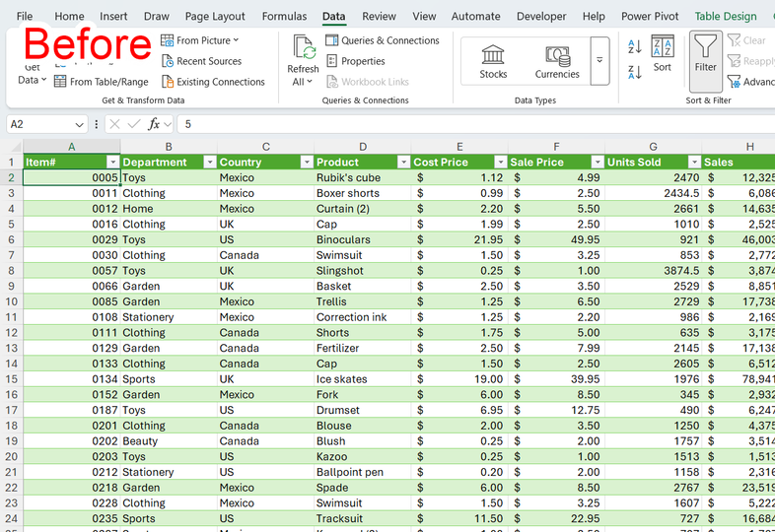Open connection Properties
Screen dimensions: 775x532
(x=355, y=61)
